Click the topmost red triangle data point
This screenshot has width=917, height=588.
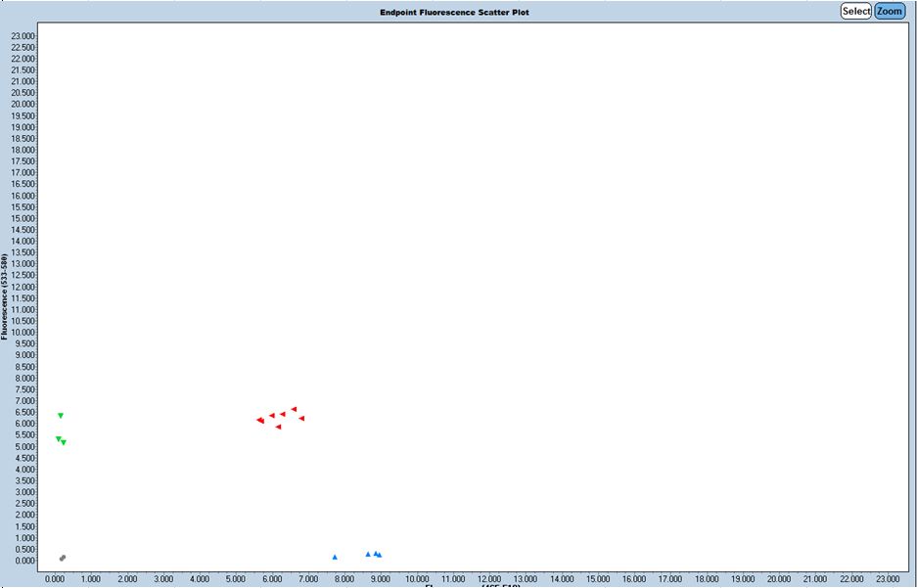point(294,409)
